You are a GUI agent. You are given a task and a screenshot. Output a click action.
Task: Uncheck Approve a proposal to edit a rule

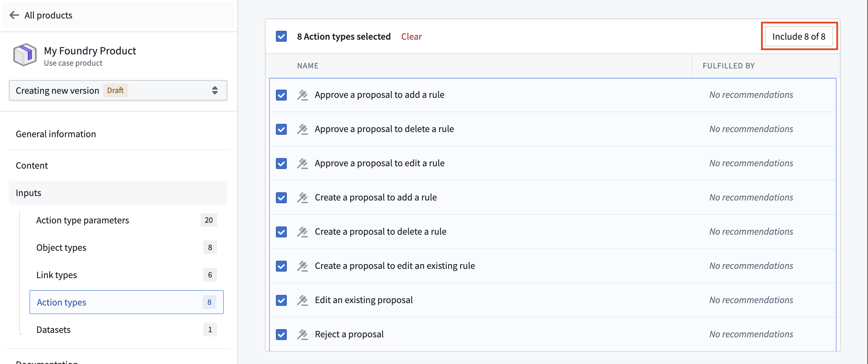(281, 163)
